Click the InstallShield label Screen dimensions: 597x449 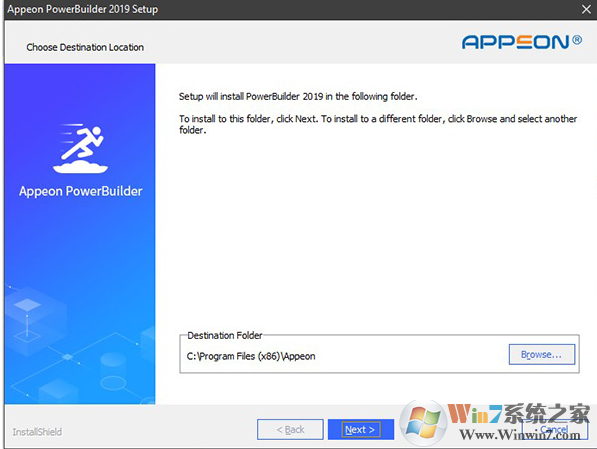point(37,432)
